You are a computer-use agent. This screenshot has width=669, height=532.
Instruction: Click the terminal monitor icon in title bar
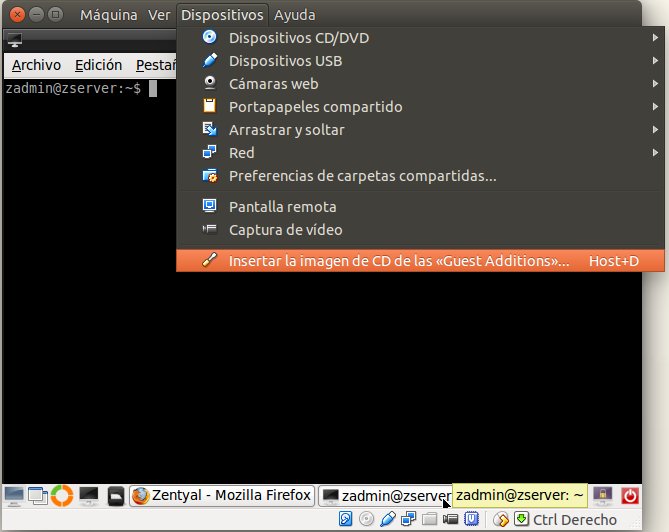(15, 40)
